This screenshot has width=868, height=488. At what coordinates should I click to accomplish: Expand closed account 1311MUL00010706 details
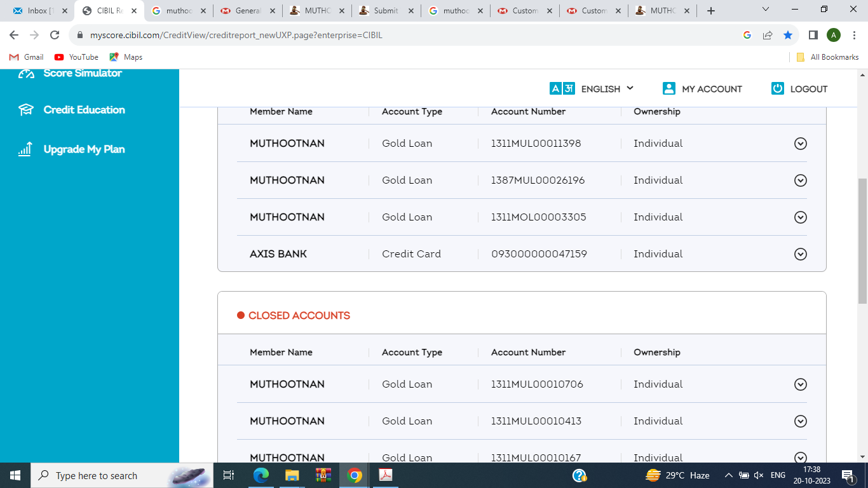(x=801, y=384)
